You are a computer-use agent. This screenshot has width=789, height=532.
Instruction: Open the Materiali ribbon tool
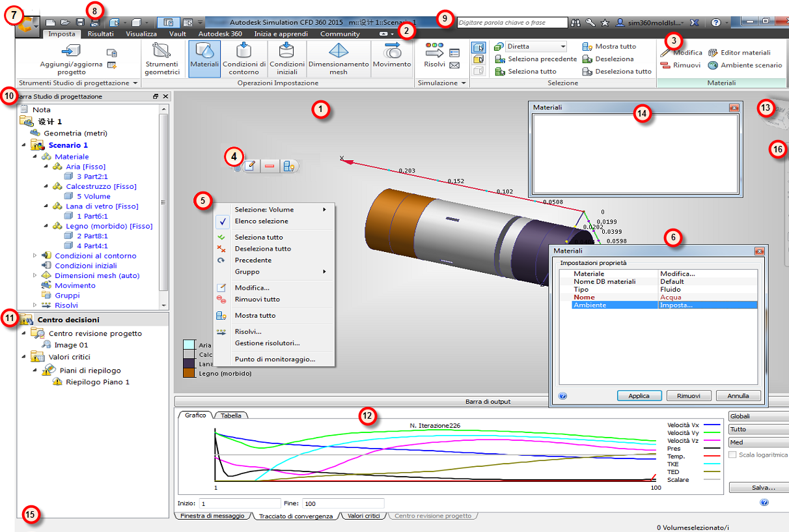tap(204, 59)
